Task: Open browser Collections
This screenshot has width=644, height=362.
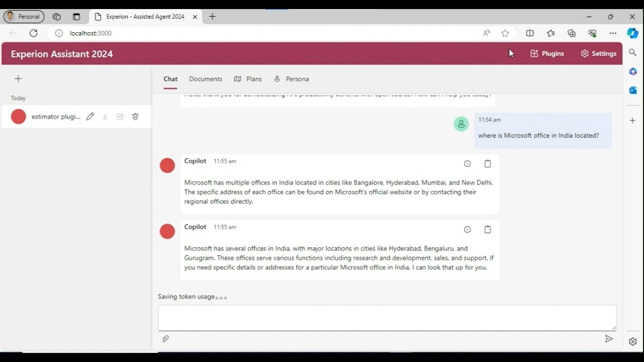Action: (572, 33)
